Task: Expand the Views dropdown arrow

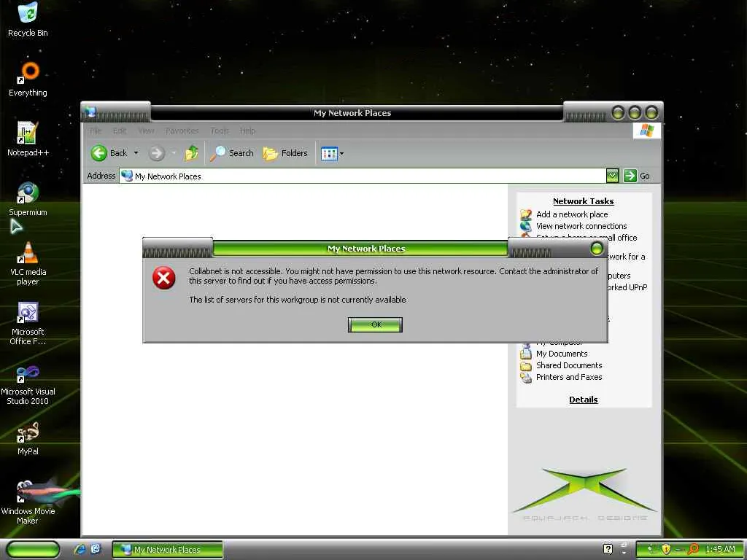Action: [x=341, y=153]
